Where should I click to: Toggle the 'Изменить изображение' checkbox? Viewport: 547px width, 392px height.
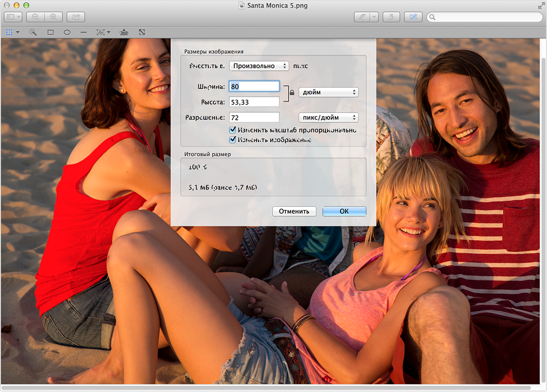[233, 140]
